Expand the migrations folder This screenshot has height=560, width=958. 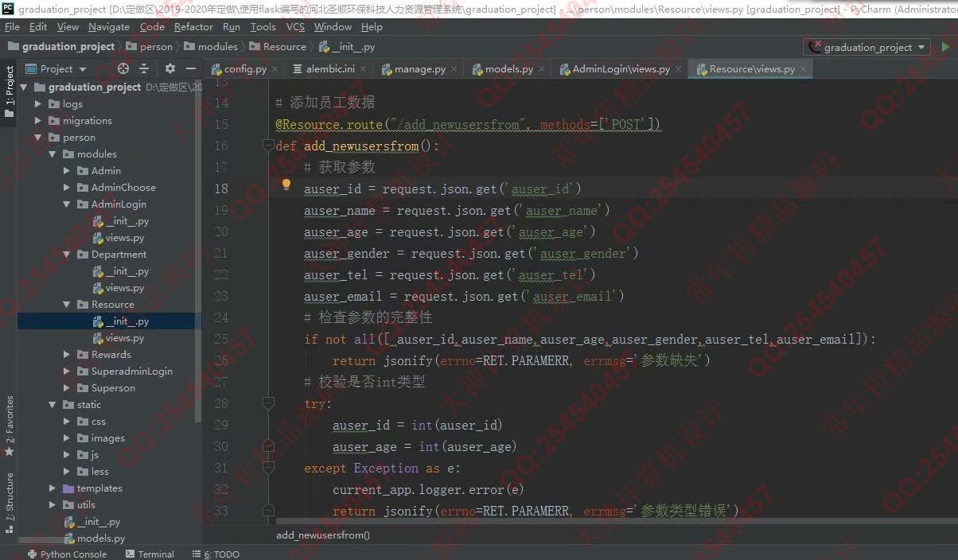pyautogui.click(x=38, y=121)
